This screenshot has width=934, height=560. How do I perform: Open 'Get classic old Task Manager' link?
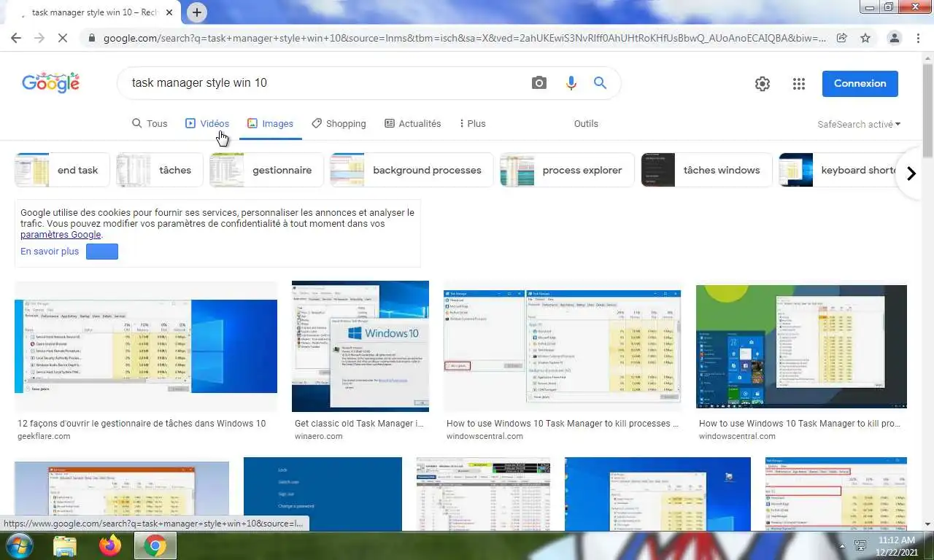click(x=359, y=424)
